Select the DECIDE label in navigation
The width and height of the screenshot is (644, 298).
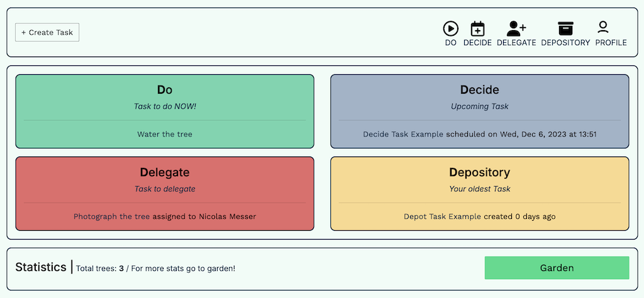(x=477, y=43)
